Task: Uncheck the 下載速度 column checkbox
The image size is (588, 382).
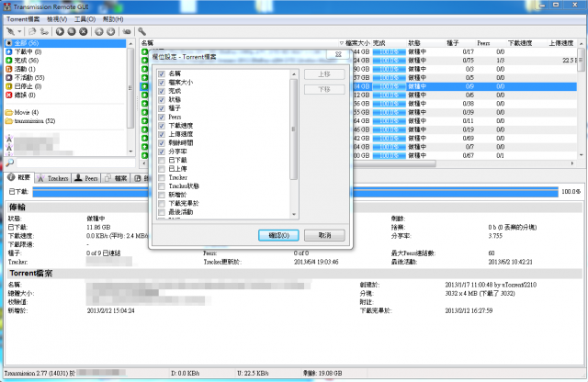Action: [162, 126]
